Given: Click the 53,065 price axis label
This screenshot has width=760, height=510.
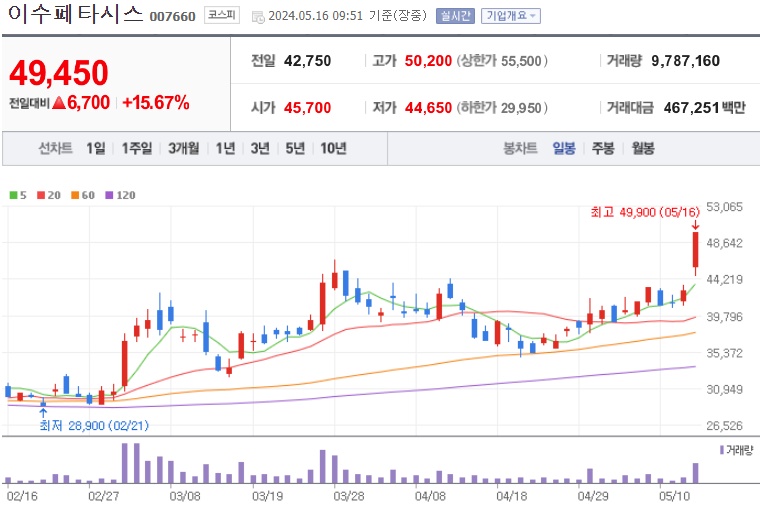Looking at the screenshot, I should 724,207.
